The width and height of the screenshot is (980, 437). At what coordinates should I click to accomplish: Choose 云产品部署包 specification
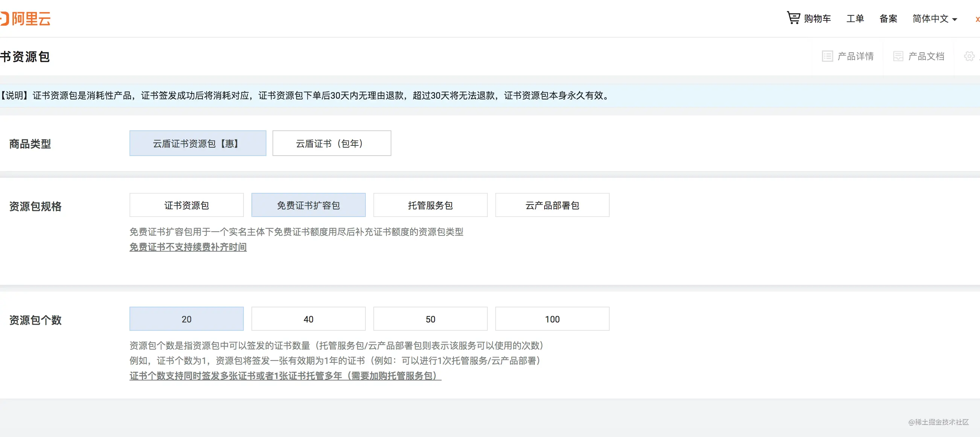552,205
